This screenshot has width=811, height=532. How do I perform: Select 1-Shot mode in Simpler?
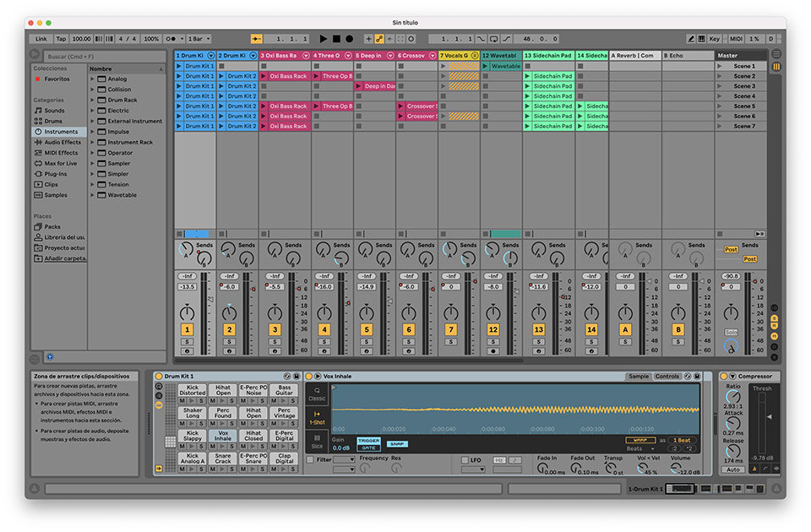(x=317, y=416)
